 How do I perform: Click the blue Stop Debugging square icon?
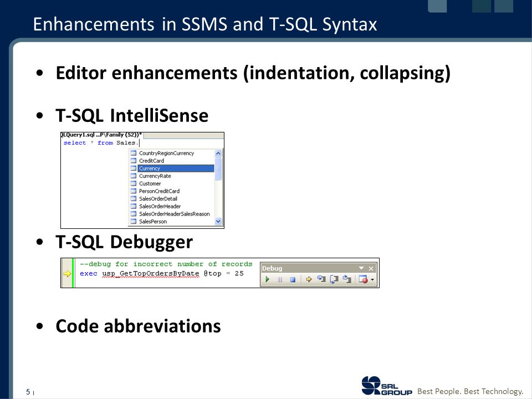(x=293, y=279)
